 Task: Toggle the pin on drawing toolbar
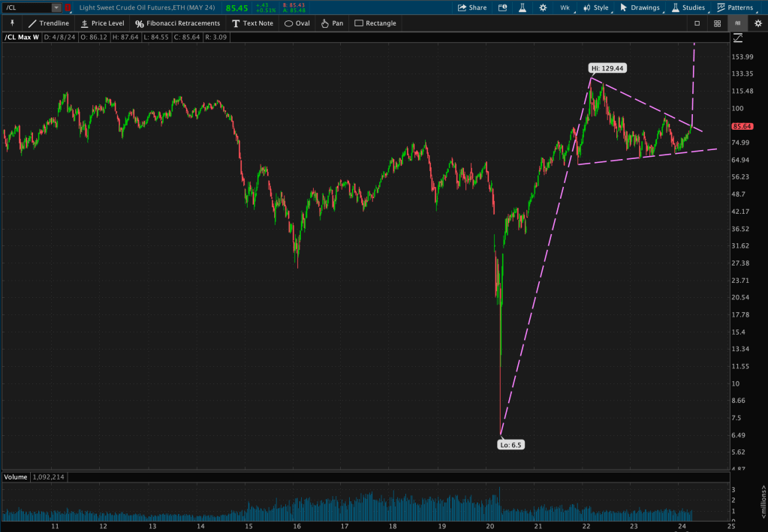pyautogui.click(x=11, y=23)
